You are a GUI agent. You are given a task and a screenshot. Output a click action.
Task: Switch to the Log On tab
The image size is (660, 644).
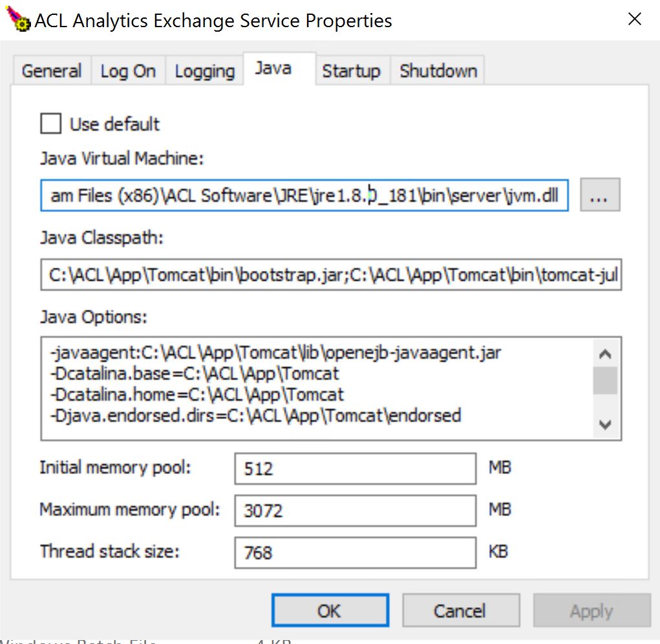[x=128, y=71]
